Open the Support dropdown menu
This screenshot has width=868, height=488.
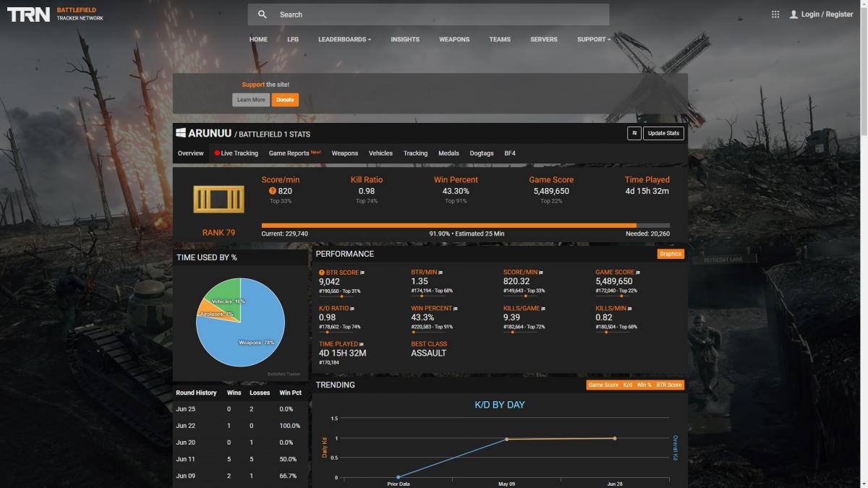(x=594, y=39)
